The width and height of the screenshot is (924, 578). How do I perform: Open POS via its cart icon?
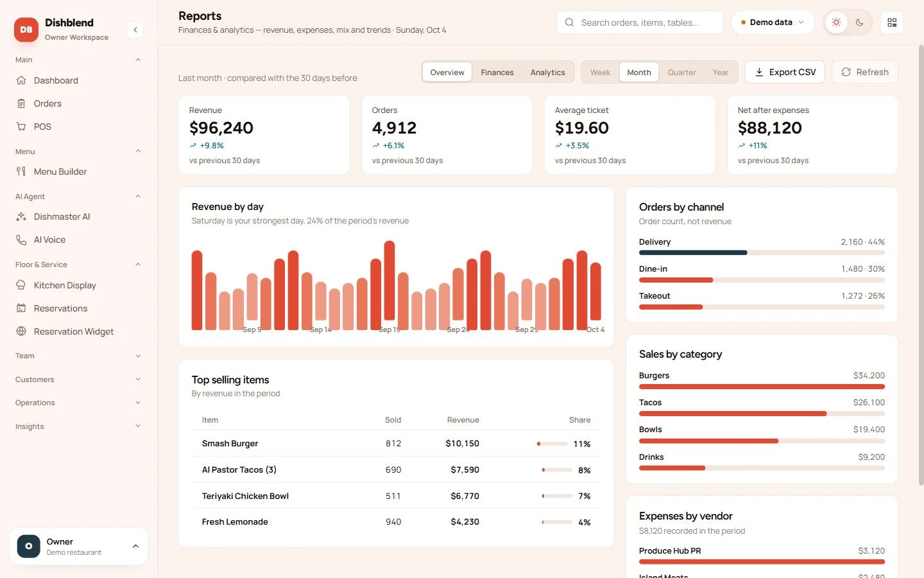click(x=21, y=127)
